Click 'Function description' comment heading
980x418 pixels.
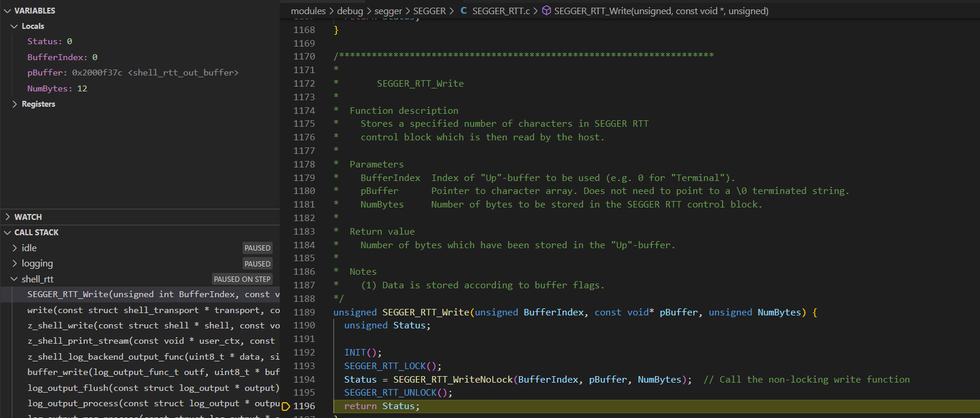tap(404, 111)
